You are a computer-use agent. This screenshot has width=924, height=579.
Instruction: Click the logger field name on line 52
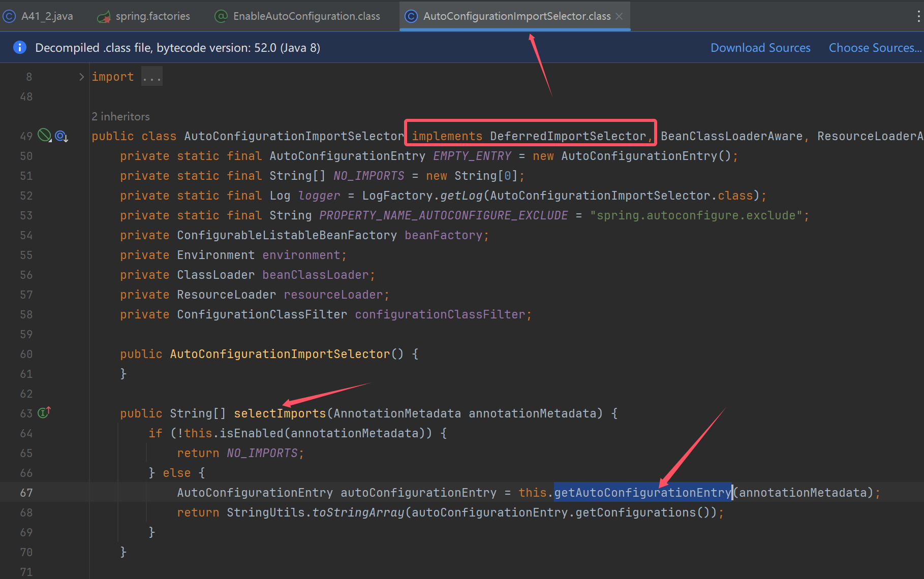[x=319, y=196]
